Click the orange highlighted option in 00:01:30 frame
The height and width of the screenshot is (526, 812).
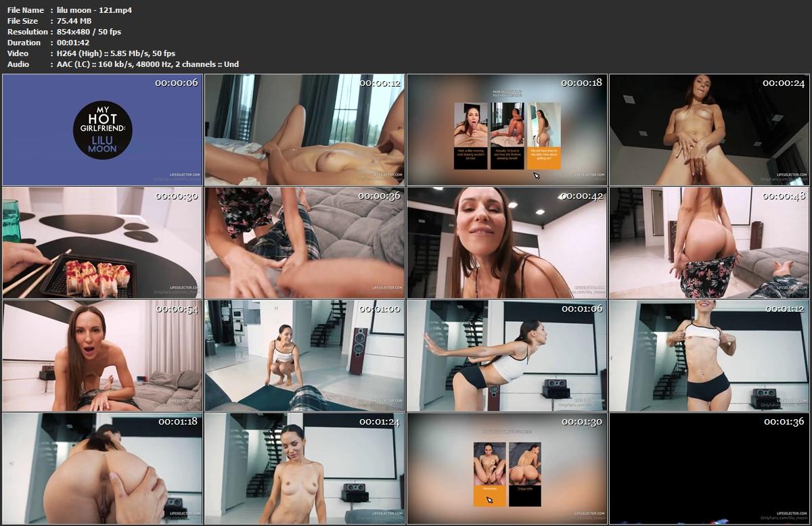pyautogui.click(x=490, y=496)
